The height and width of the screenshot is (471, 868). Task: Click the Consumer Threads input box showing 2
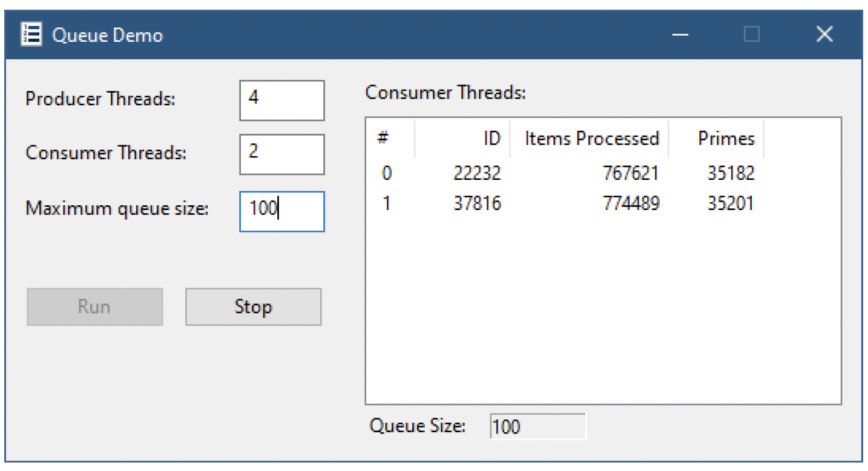click(x=281, y=154)
